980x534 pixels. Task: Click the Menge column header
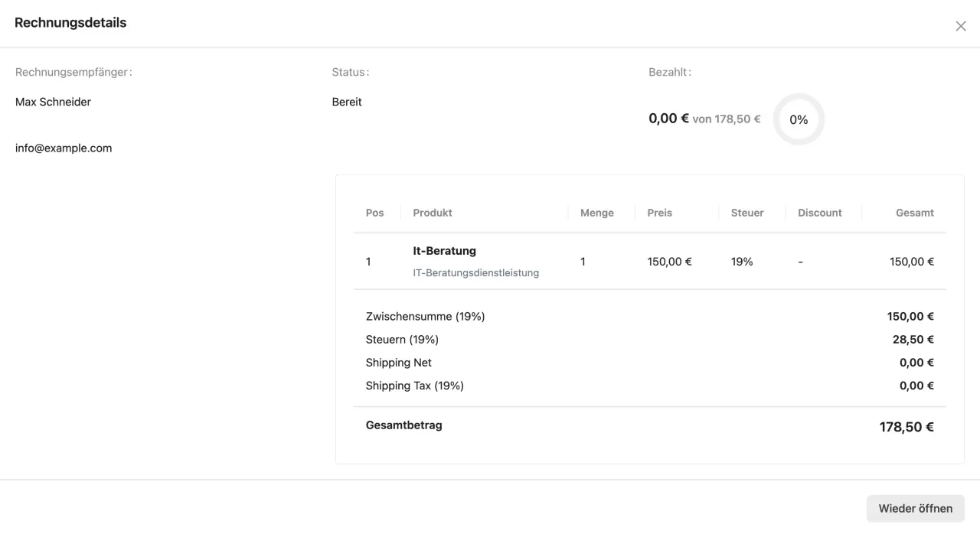(x=596, y=213)
